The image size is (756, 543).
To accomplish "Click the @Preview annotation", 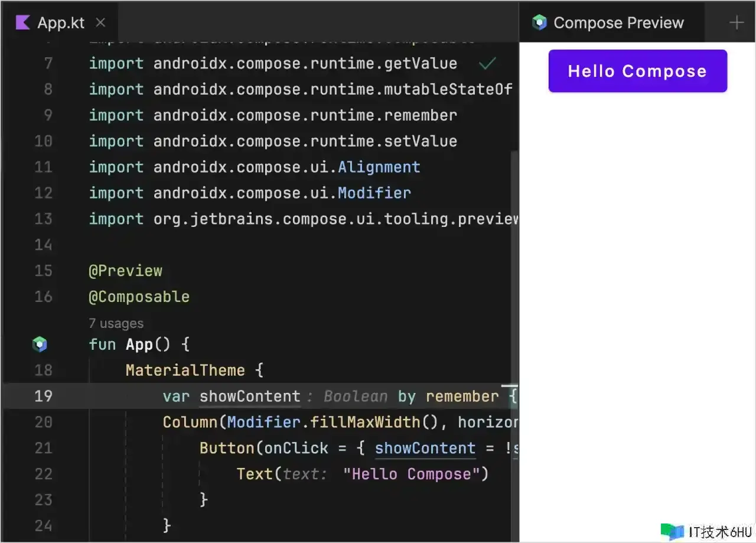I will pos(125,271).
